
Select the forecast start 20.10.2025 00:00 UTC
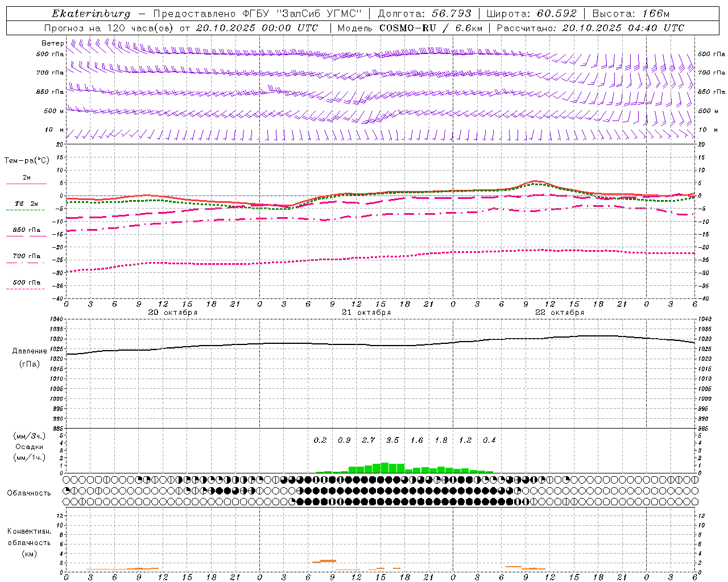[257, 28]
